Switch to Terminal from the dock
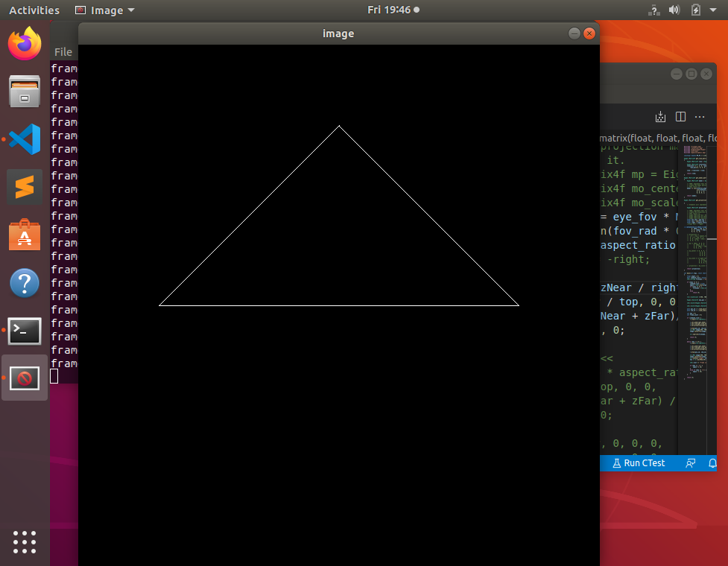This screenshot has width=728, height=566. point(25,331)
